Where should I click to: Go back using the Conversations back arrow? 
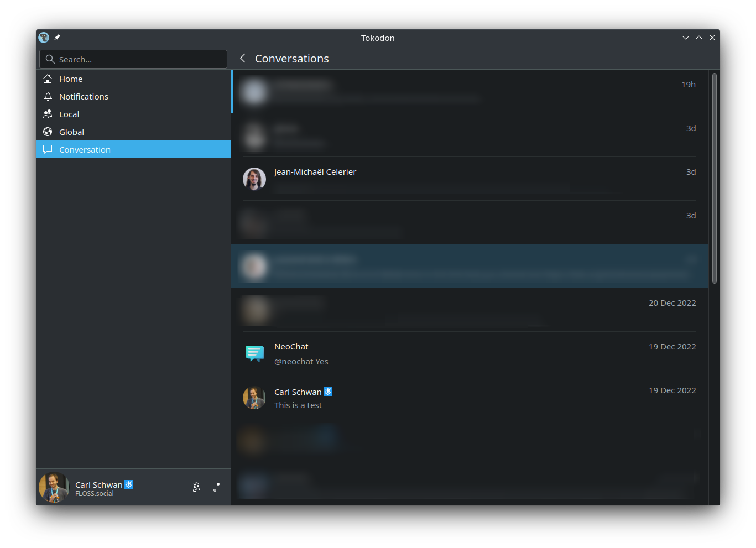coord(243,58)
